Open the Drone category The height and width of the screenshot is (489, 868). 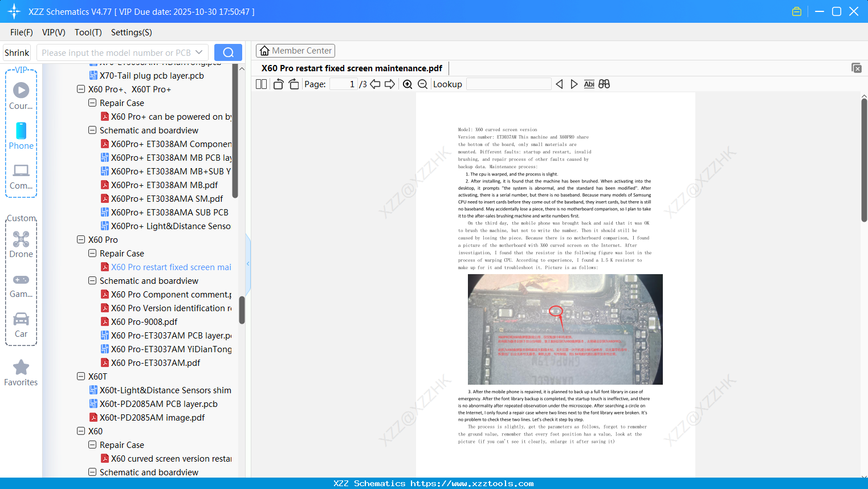click(21, 244)
